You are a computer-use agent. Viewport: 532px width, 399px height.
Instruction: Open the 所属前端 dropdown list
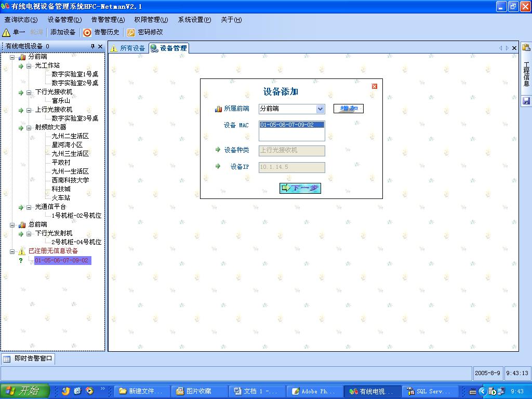tap(320, 109)
